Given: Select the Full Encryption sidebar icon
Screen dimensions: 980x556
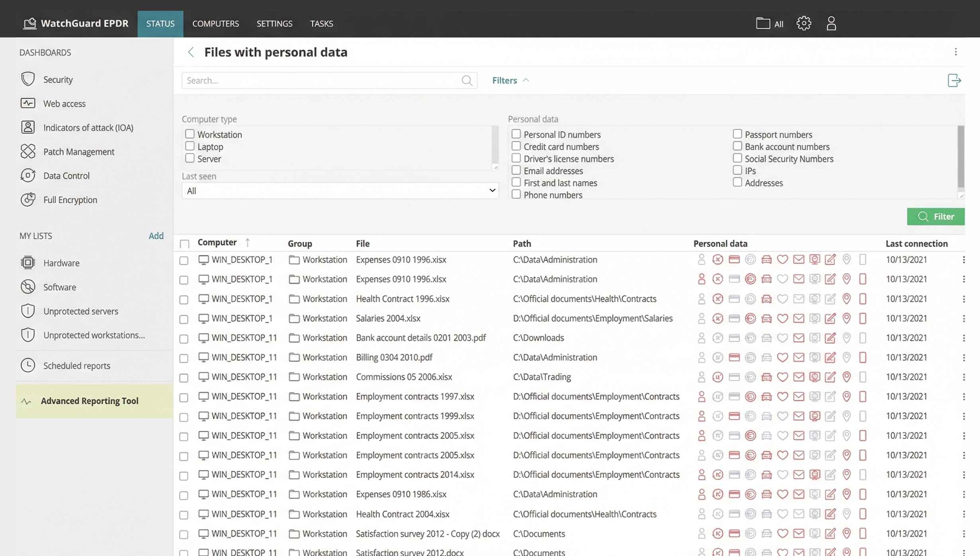Looking at the screenshot, I should [28, 200].
